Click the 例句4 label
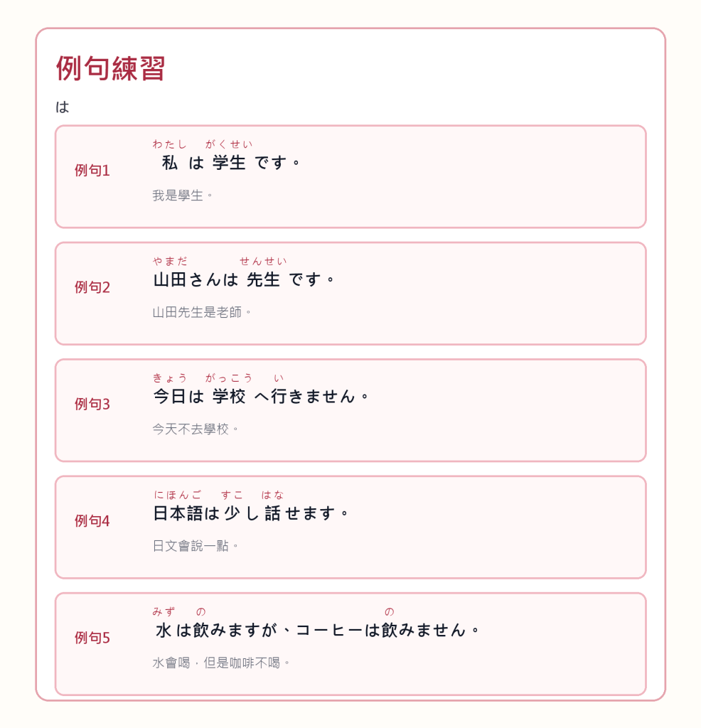The image size is (701, 728). pyautogui.click(x=92, y=521)
